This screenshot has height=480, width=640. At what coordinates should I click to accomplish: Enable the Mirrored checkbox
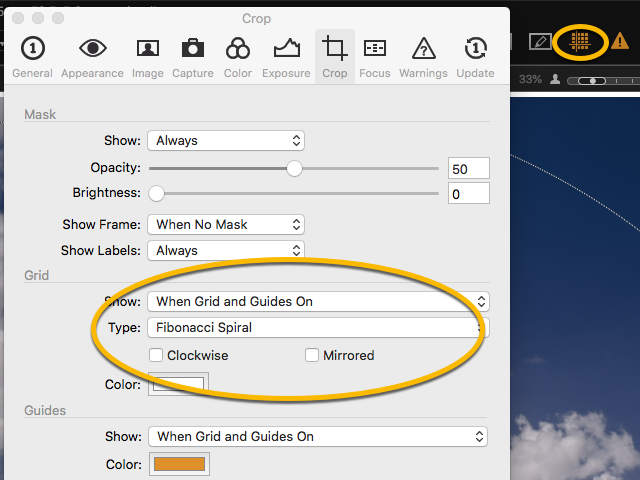coord(313,355)
